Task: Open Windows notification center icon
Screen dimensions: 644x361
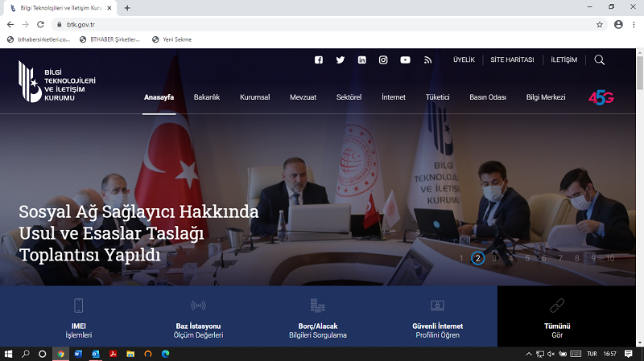Action: 629,354
